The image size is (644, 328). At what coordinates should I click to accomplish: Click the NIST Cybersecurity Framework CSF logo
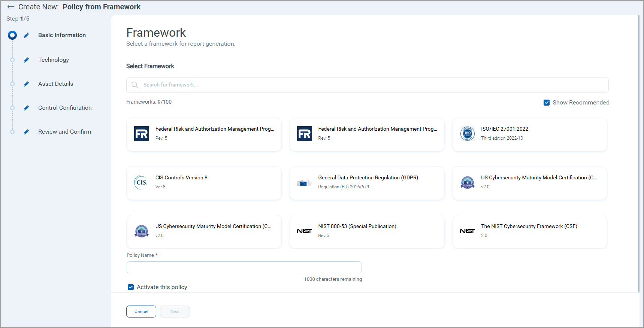point(467,231)
